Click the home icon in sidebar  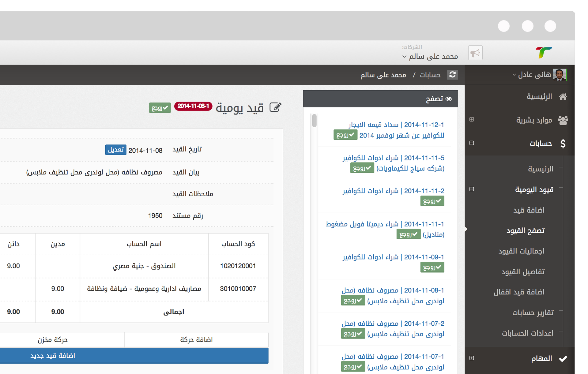563,97
